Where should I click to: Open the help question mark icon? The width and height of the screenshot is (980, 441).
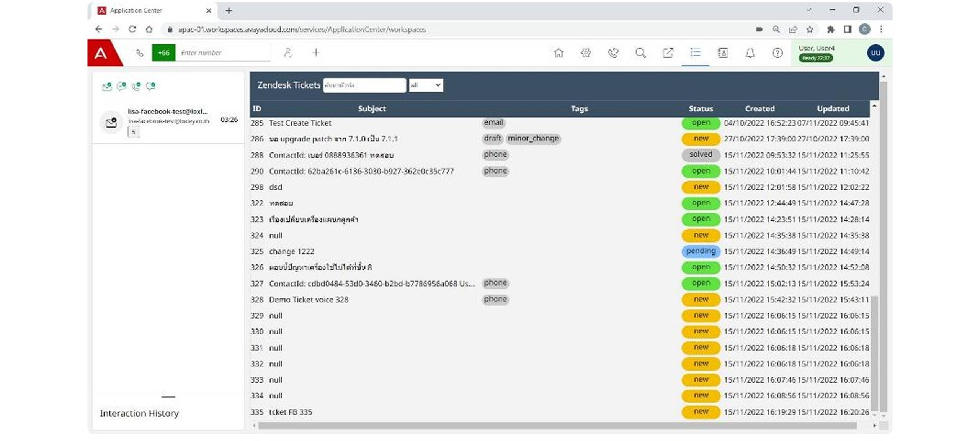[777, 53]
